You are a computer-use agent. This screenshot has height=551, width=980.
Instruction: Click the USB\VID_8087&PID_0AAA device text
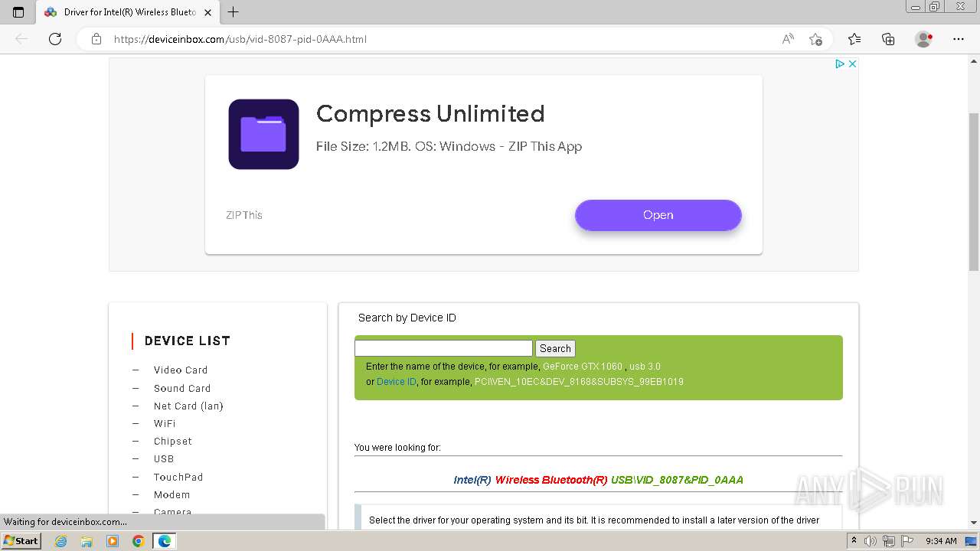coord(677,480)
